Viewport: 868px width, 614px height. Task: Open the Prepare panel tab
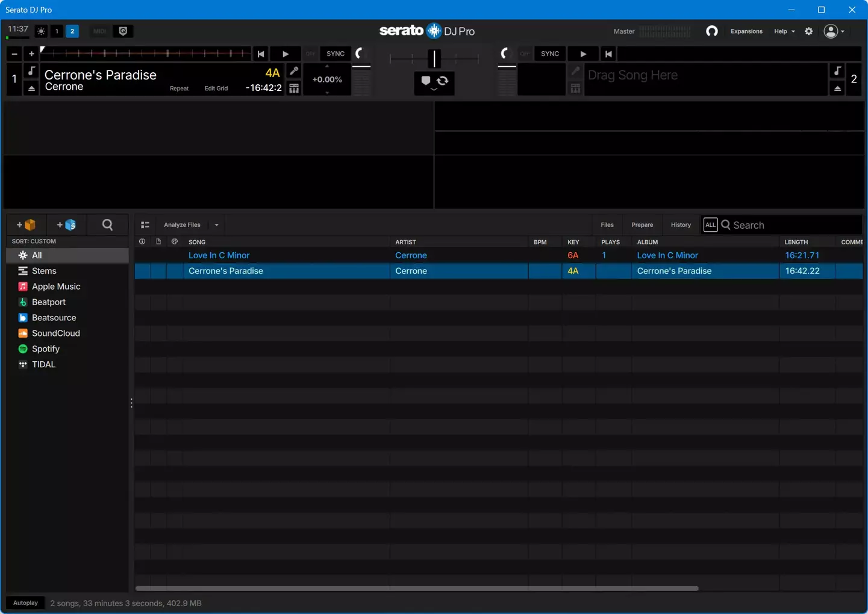coord(642,225)
